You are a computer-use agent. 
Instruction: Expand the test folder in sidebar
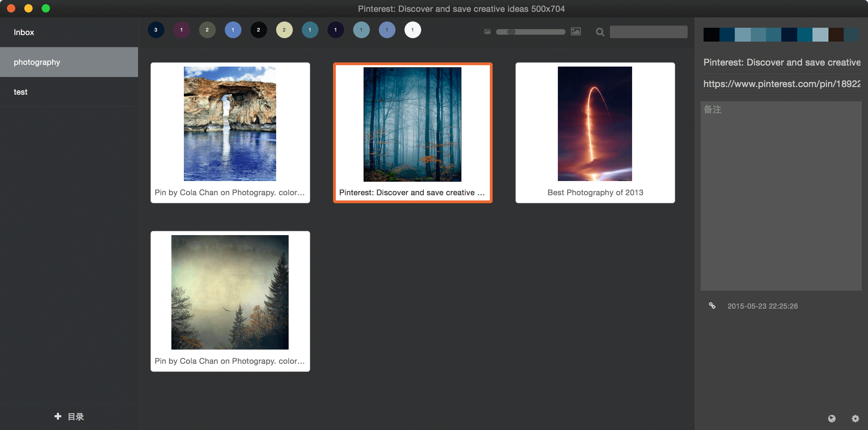(20, 92)
